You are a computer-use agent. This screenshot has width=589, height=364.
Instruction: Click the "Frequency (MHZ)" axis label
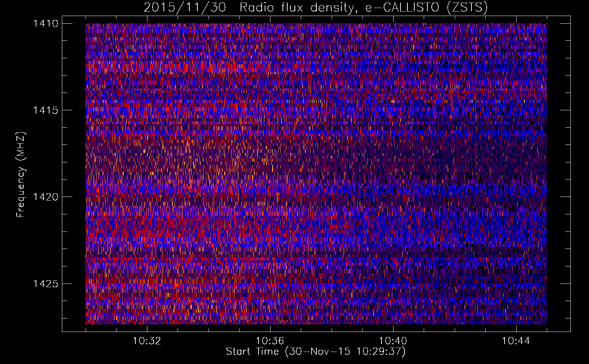pos(21,175)
